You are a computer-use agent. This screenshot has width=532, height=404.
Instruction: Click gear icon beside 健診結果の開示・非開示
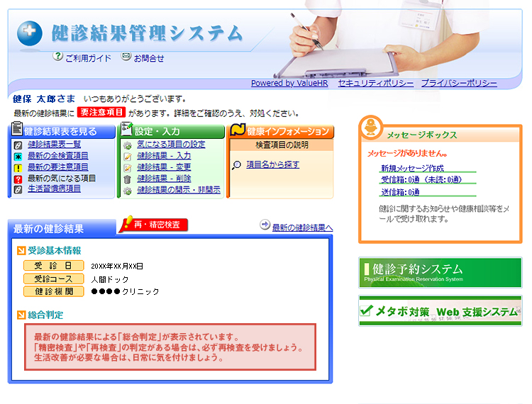click(x=127, y=191)
